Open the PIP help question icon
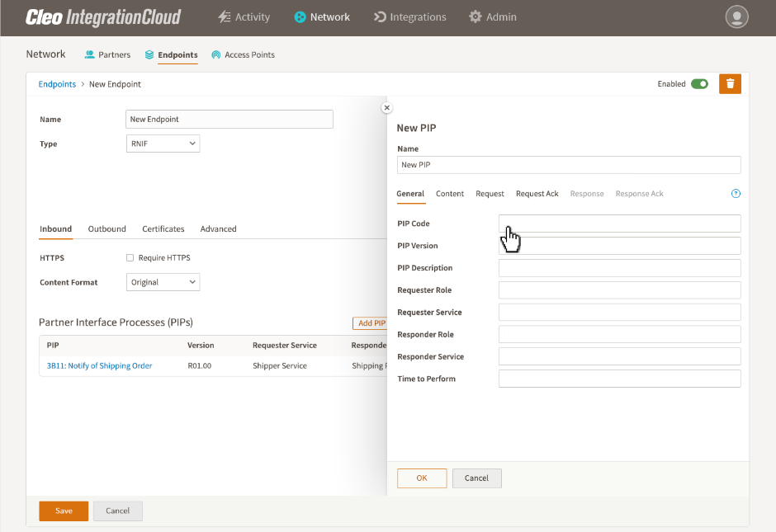This screenshot has height=532, width=776. click(x=736, y=193)
